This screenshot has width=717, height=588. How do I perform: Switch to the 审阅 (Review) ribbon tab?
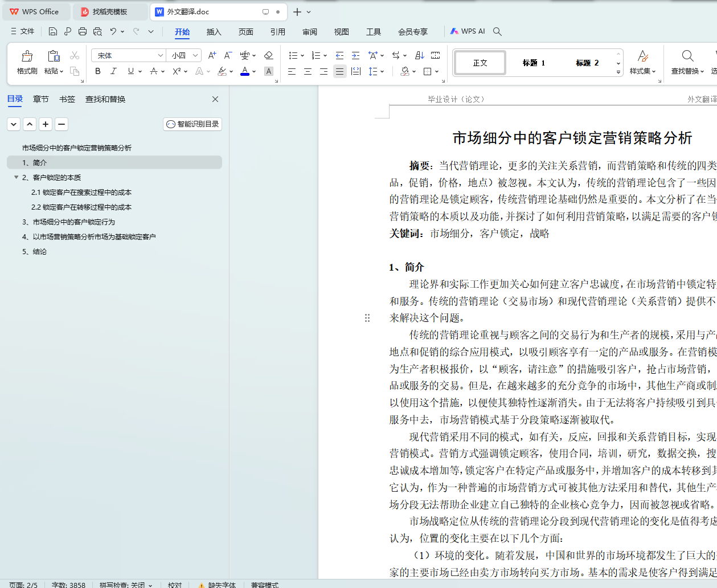pos(309,32)
